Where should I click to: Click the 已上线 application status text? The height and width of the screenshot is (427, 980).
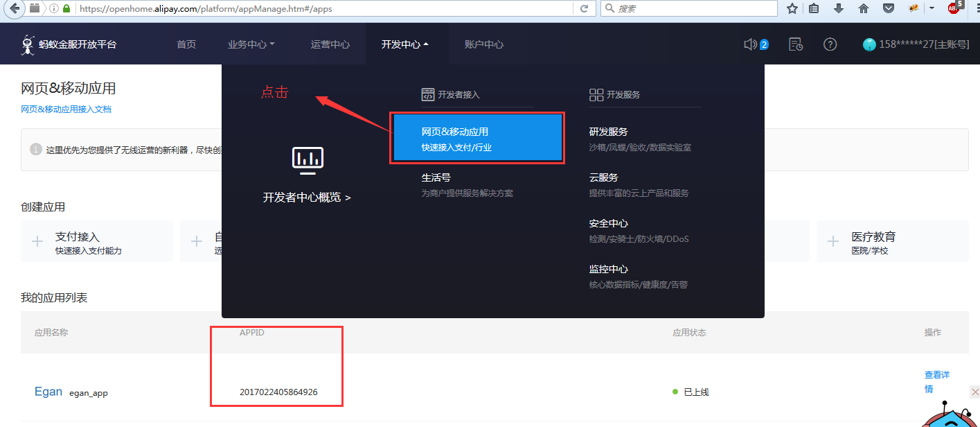pyautogui.click(x=696, y=392)
